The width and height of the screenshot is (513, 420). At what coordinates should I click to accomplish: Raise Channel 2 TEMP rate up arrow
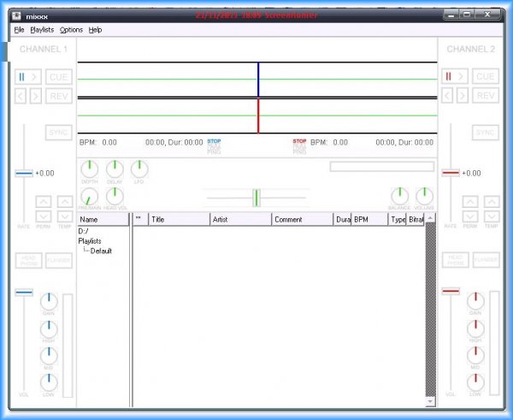(x=492, y=202)
